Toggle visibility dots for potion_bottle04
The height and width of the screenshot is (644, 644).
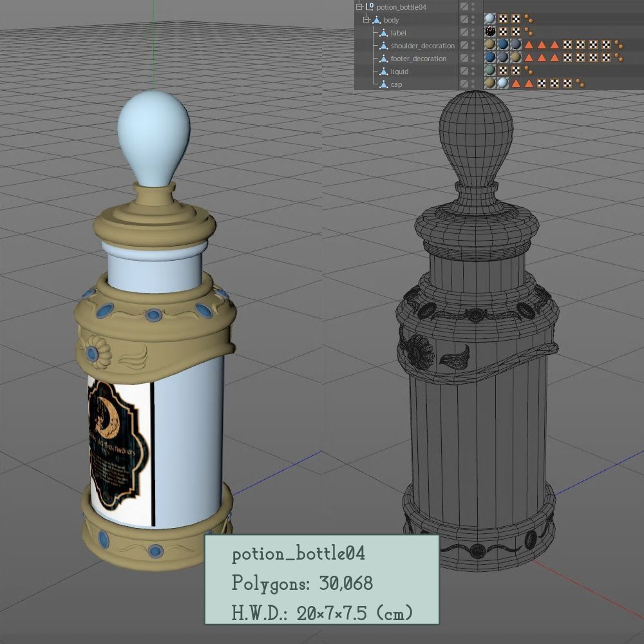[473, 6]
